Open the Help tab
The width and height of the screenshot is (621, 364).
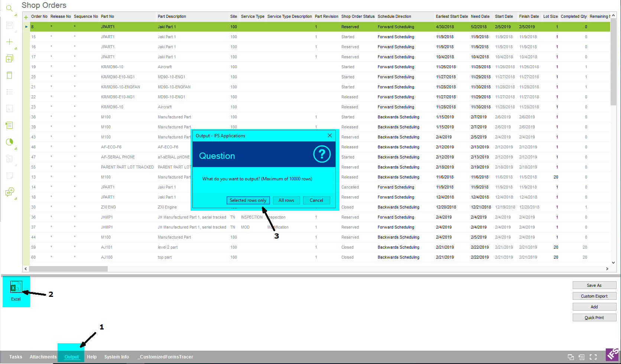click(92, 357)
